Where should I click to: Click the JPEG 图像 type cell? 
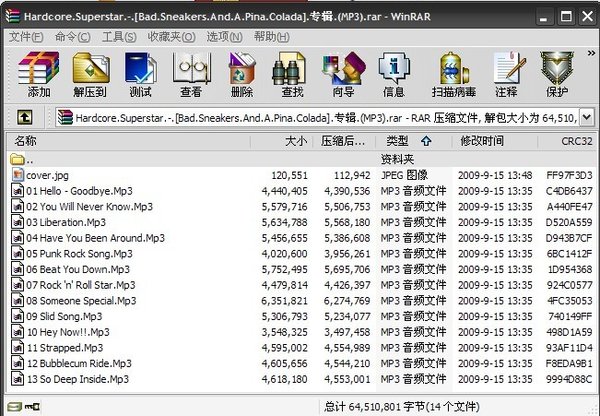pos(404,175)
